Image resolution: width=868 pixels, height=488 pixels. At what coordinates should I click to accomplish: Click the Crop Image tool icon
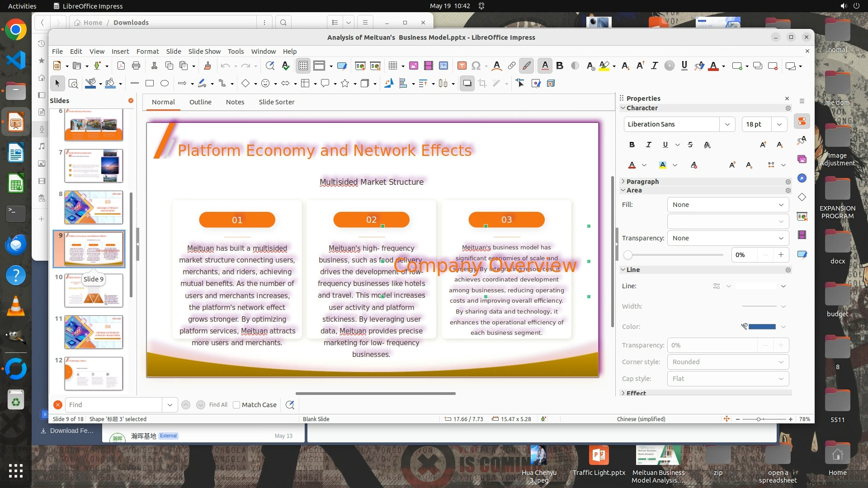[482, 83]
